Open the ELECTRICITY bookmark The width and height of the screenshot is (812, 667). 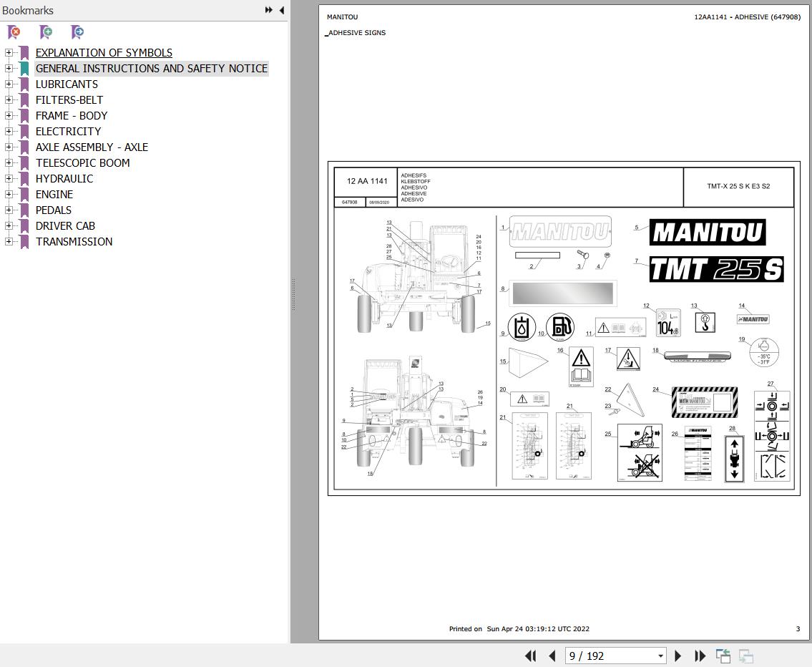(x=68, y=132)
